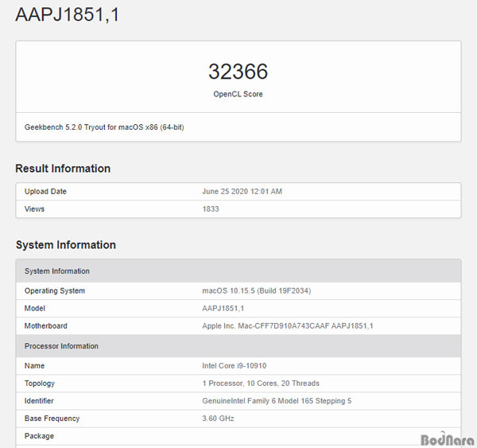Click the Processor Information table header

click(61, 346)
